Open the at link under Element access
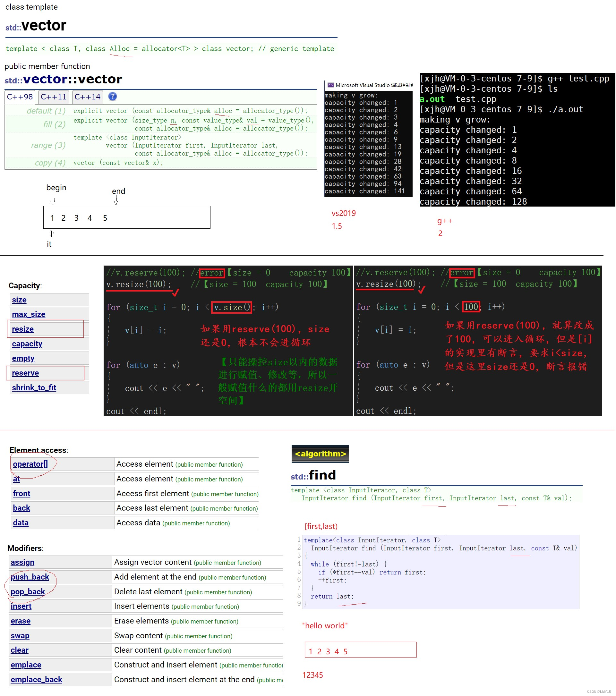This screenshot has height=696, width=616. click(16, 479)
